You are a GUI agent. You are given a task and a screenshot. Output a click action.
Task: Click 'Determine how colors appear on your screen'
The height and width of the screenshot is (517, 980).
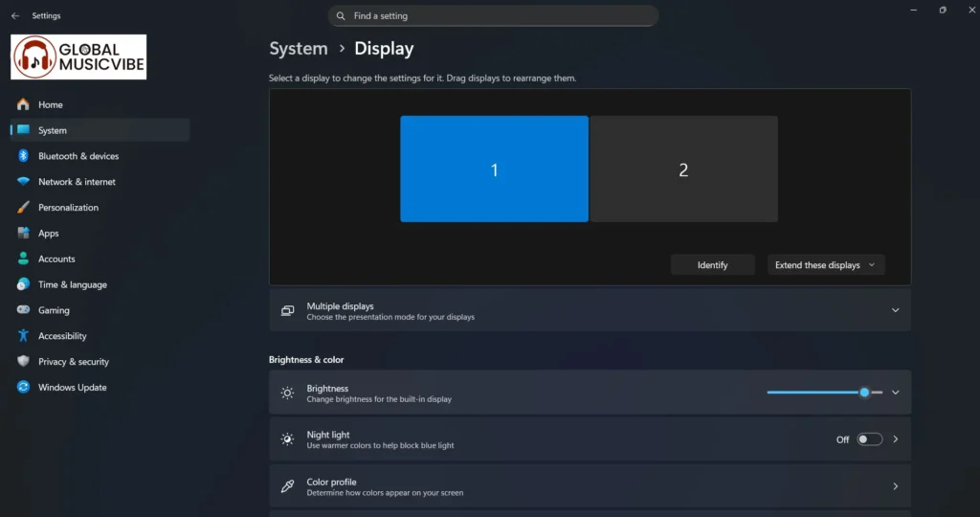[385, 493]
